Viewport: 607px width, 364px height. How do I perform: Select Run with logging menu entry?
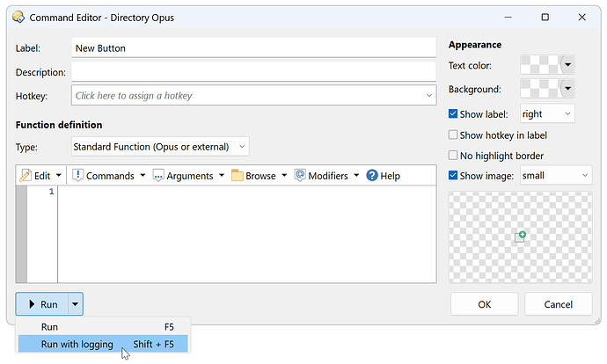pos(103,344)
